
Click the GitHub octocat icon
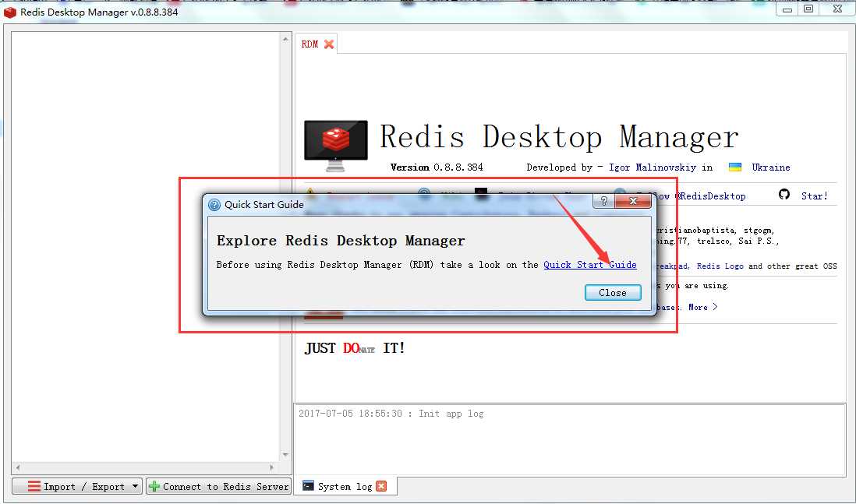point(784,195)
